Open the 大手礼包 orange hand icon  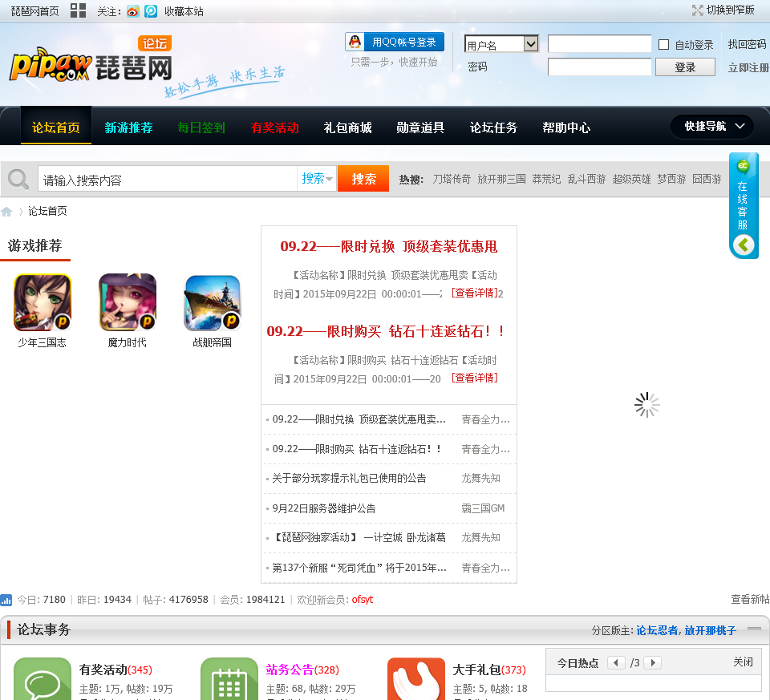(416, 680)
